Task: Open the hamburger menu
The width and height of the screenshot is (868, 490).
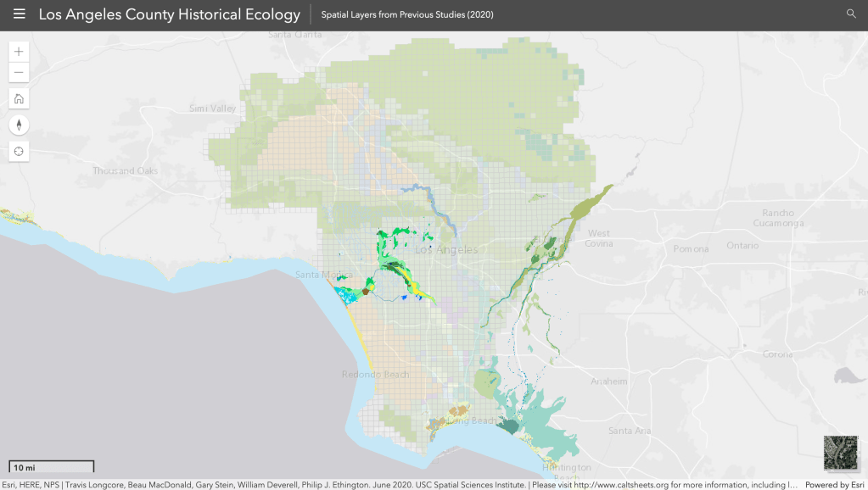Action: [20, 14]
